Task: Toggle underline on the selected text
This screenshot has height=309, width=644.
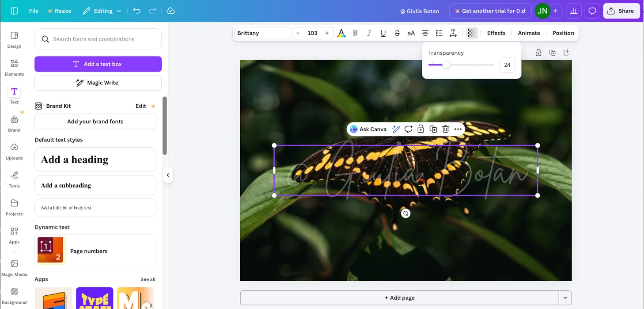Action: point(383,33)
